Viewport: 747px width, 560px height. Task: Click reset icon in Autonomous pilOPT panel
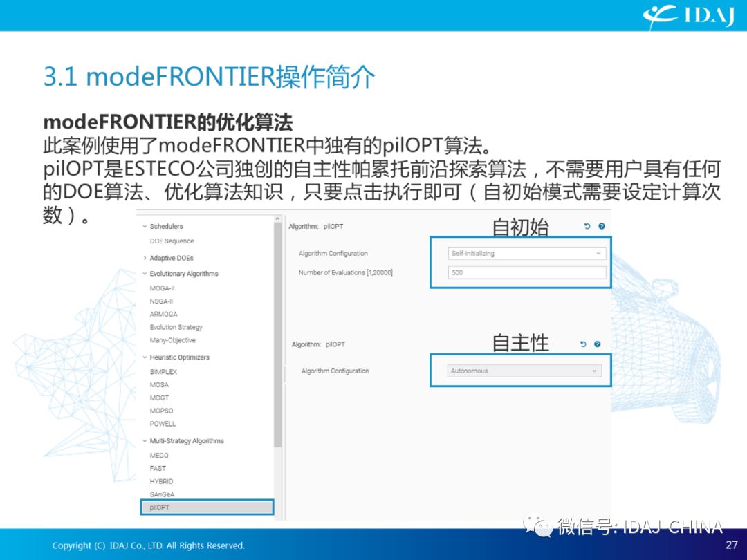tap(583, 344)
